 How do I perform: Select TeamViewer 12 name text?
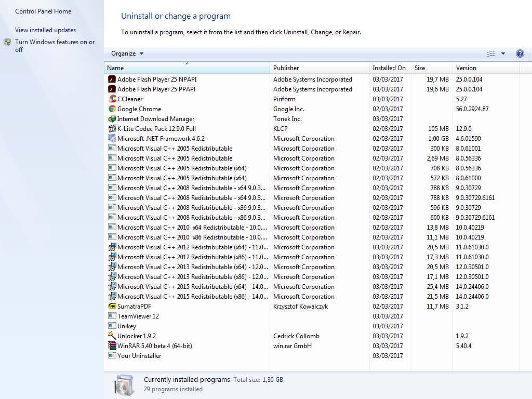[138, 316]
